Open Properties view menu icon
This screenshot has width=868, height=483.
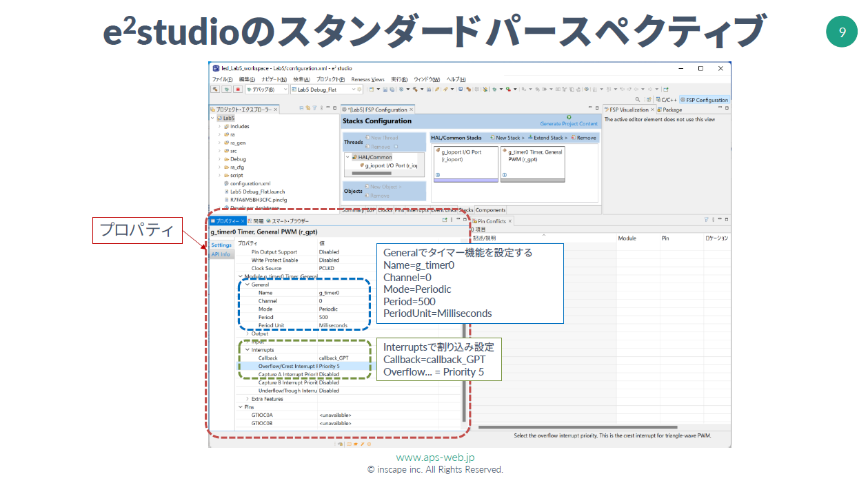[452, 220]
